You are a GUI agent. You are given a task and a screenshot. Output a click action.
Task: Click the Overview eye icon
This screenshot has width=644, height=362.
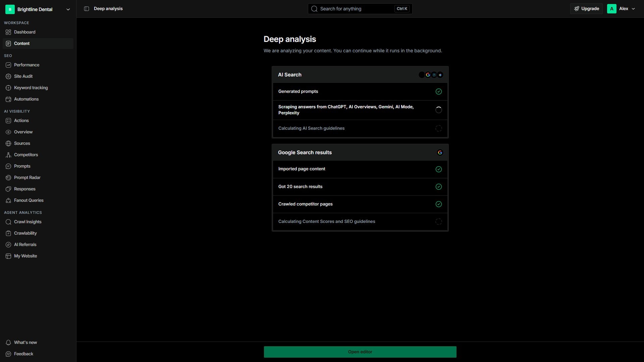point(8,132)
